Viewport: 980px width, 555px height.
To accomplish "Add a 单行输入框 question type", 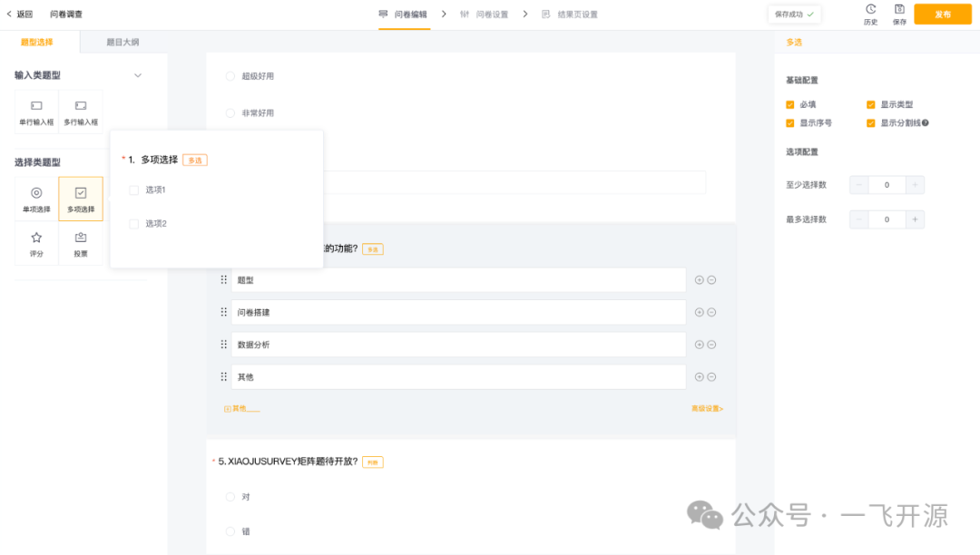I will [x=36, y=112].
